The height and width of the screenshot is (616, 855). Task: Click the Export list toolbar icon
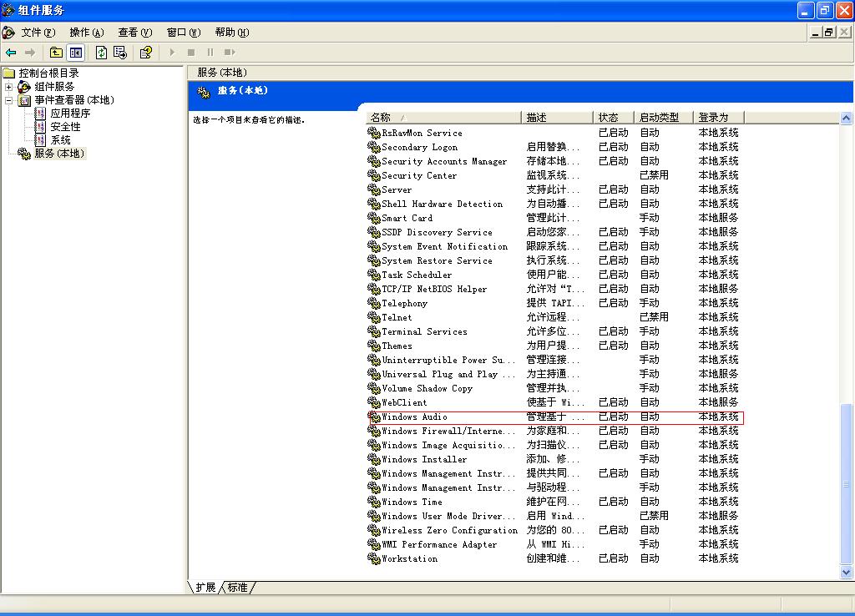(120, 53)
